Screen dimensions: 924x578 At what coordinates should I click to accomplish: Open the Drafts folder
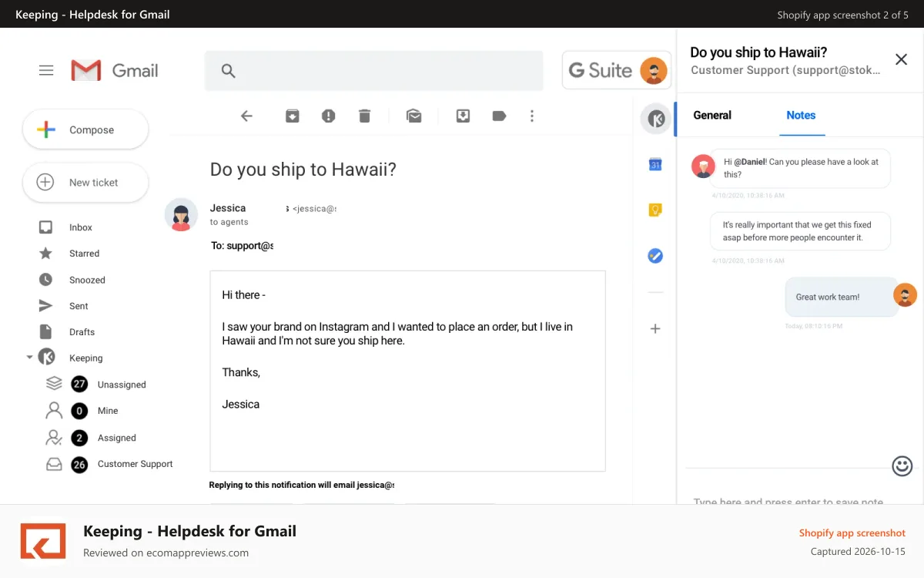click(82, 332)
